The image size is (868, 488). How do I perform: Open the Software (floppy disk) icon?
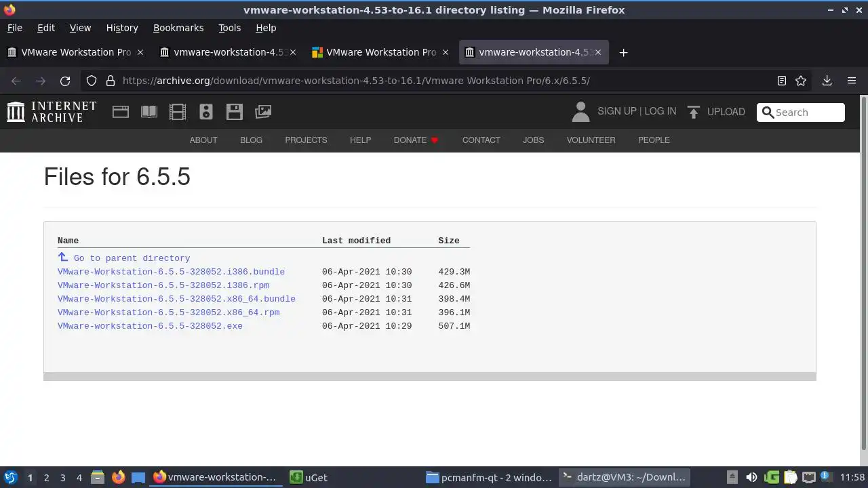(235, 112)
